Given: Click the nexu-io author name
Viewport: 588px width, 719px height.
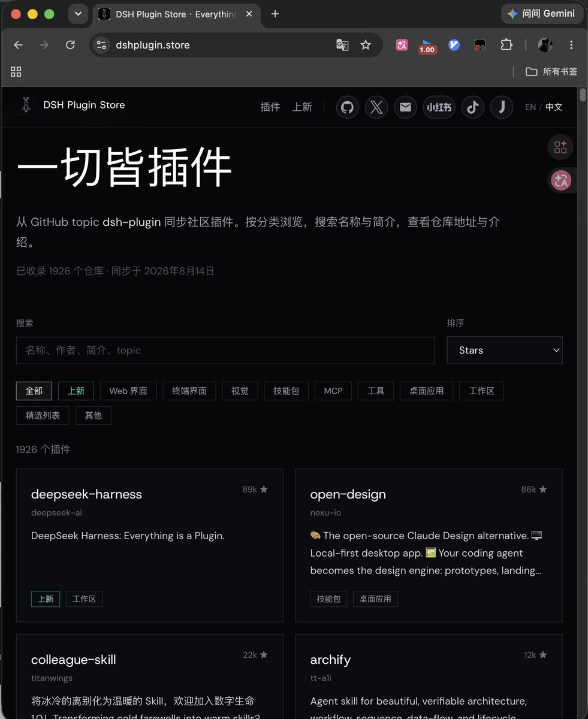Looking at the screenshot, I should pos(325,512).
